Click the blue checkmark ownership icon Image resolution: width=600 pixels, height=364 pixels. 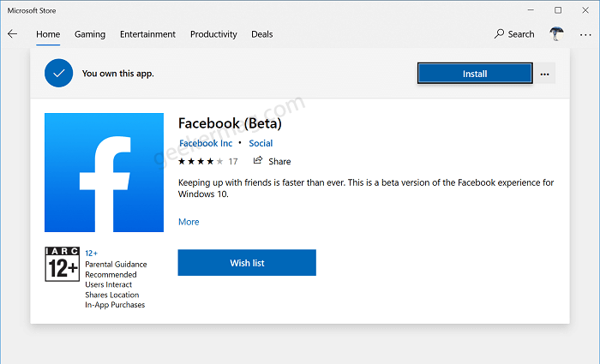[58, 73]
